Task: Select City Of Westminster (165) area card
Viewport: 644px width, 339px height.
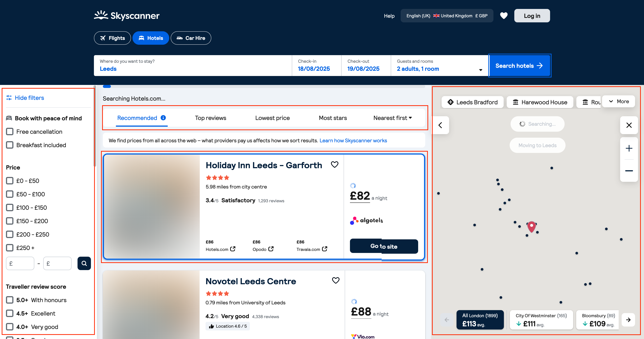Action: pos(541,320)
